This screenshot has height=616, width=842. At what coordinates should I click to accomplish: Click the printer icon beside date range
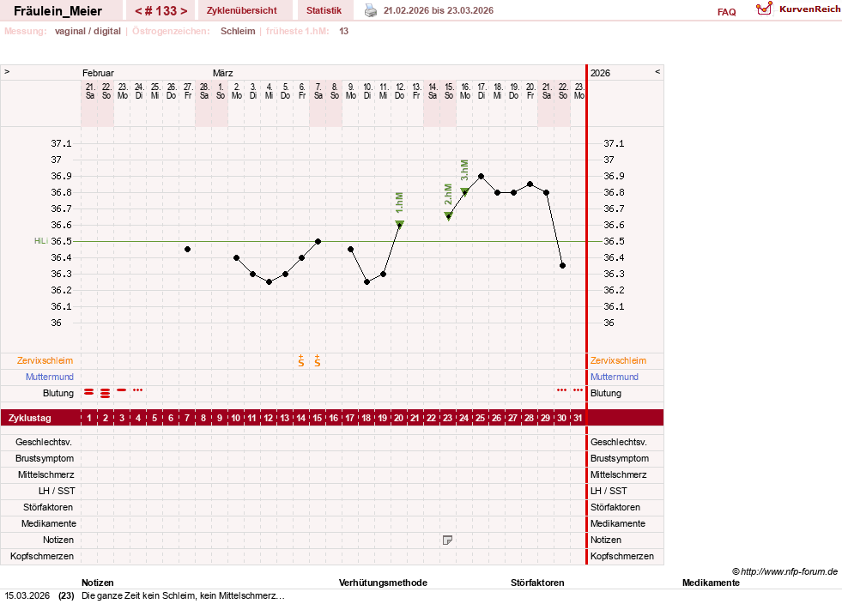[x=371, y=10]
